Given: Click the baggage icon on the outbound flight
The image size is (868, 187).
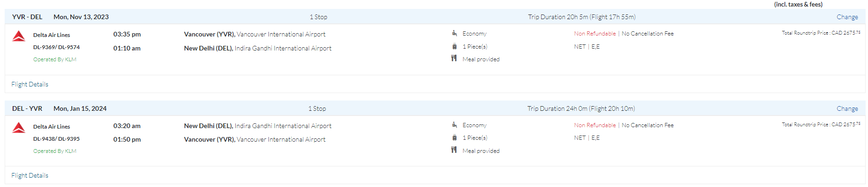Looking at the screenshot, I should pyautogui.click(x=454, y=46).
